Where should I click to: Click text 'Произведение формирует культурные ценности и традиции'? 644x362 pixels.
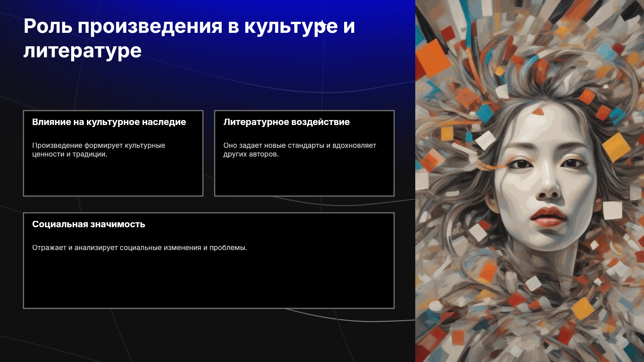click(99, 150)
